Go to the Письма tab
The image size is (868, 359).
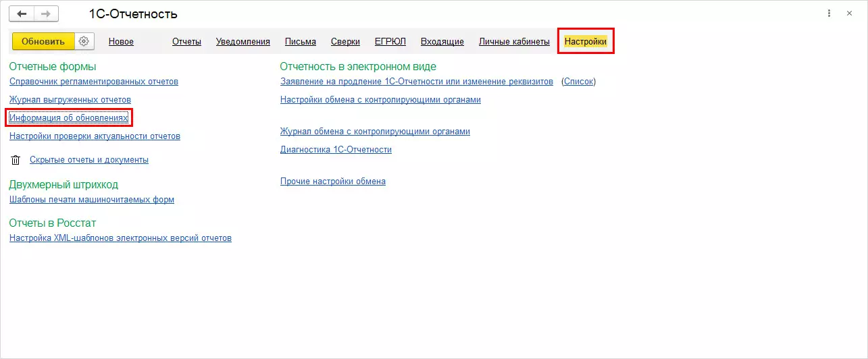point(301,42)
